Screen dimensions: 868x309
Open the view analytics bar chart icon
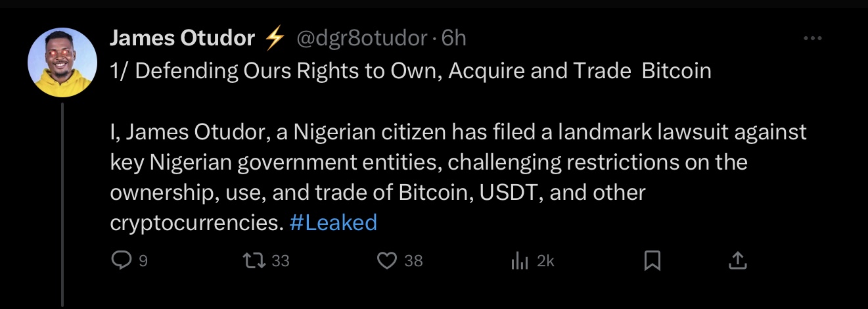pyautogui.click(x=520, y=262)
